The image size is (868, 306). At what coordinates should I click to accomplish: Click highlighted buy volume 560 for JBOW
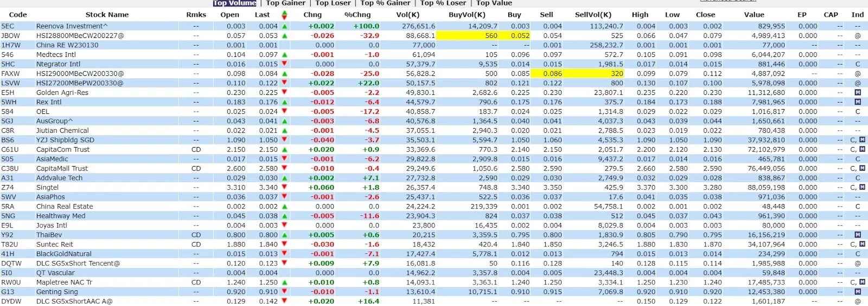[x=491, y=36]
